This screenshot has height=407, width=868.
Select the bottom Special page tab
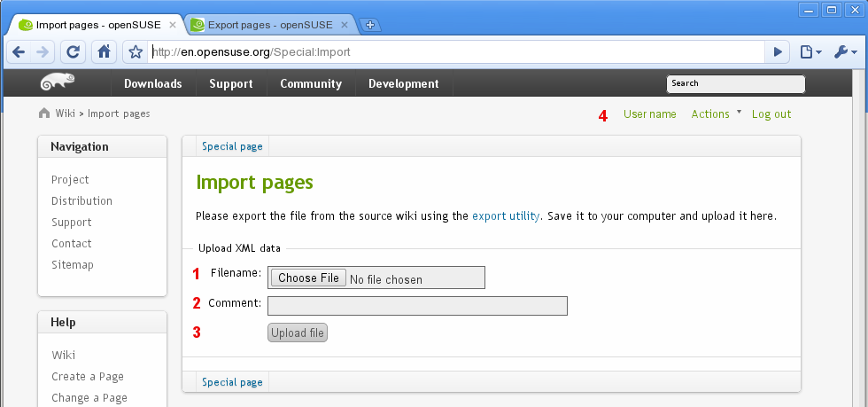pos(232,382)
